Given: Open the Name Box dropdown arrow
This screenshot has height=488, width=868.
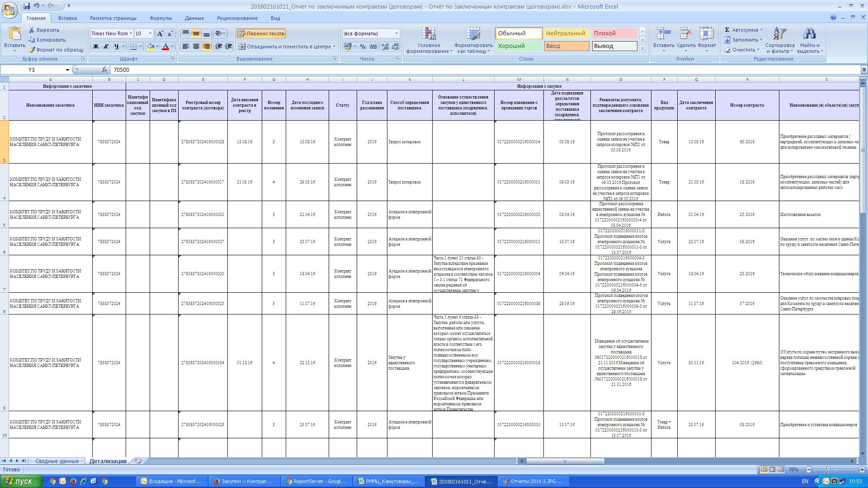Looking at the screenshot, I should click(67, 70).
